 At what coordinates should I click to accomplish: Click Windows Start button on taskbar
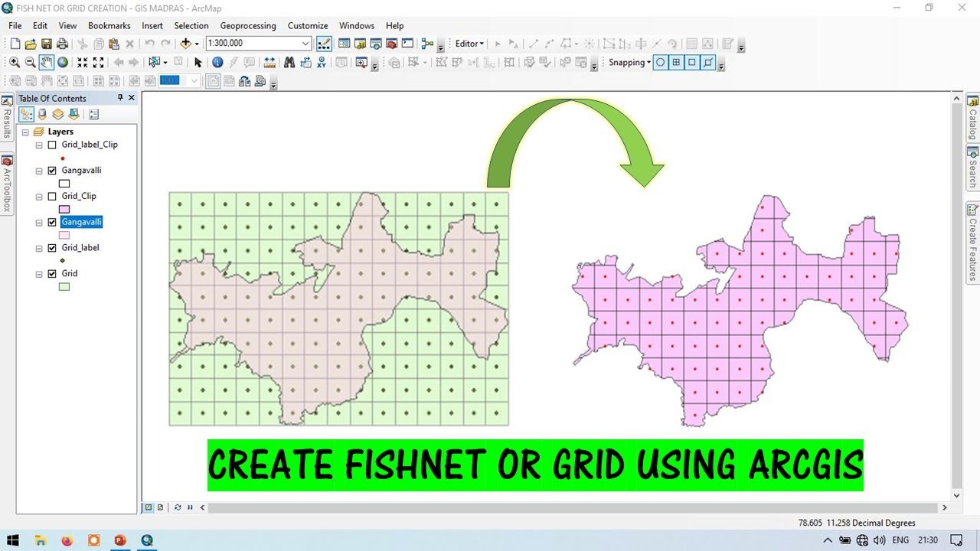coord(13,540)
